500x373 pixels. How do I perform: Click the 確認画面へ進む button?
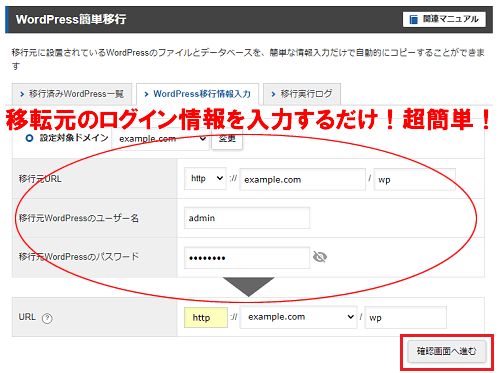point(447,351)
